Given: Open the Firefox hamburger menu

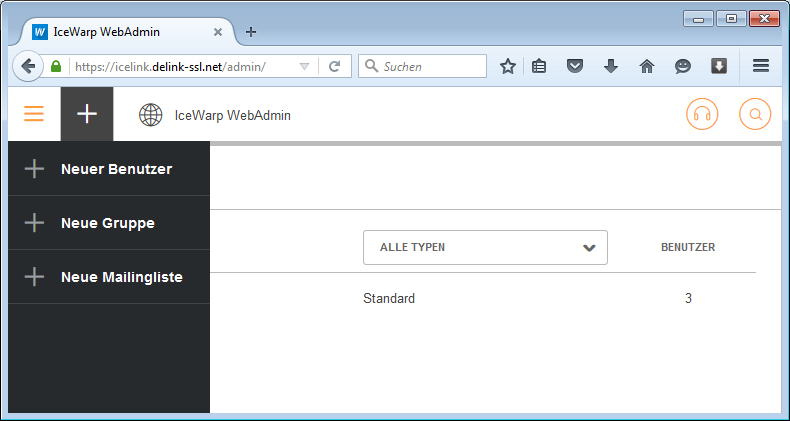Looking at the screenshot, I should (761, 66).
